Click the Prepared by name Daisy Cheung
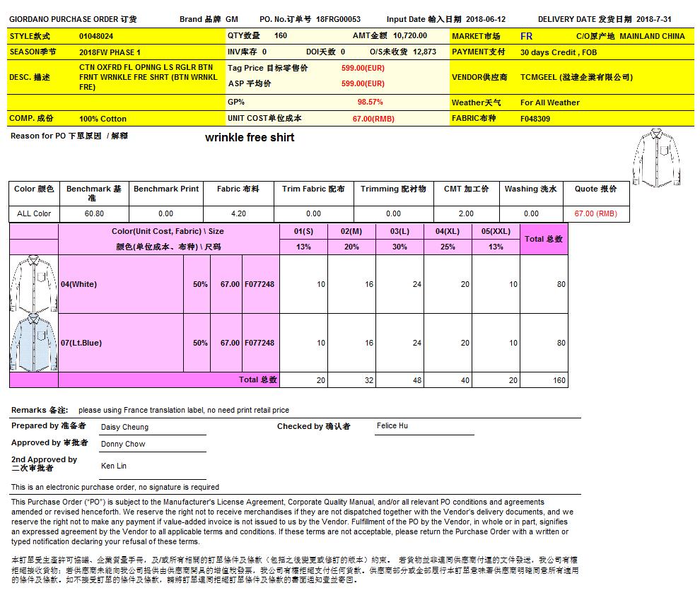This screenshot has height=600, width=700. pos(124,427)
